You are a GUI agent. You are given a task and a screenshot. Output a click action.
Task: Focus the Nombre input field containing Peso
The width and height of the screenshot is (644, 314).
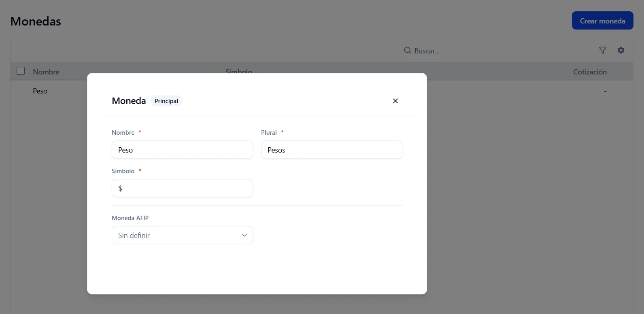coord(182,150)
